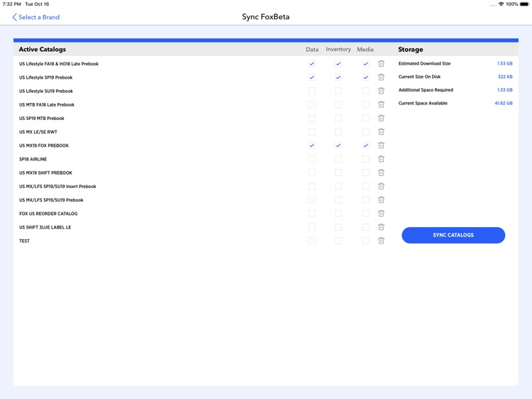Uncheck Data for US MX19 FOX PREBOOK

click(312, 146)
